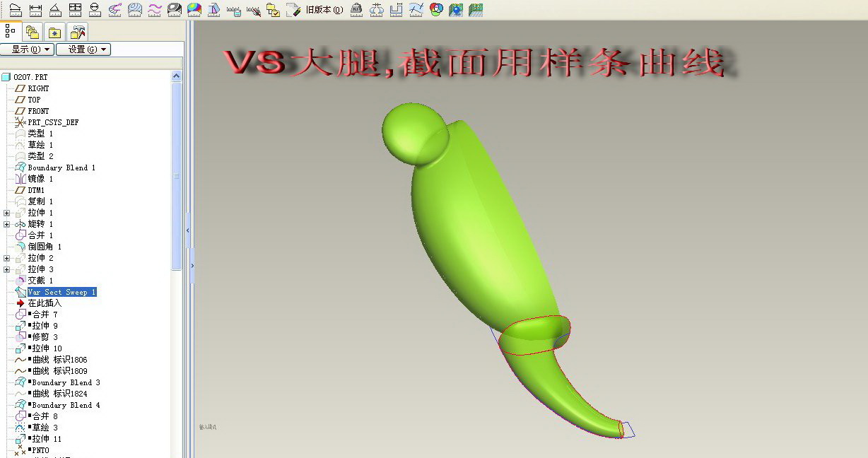Select the balance scale analysis icon

(377, 10)
